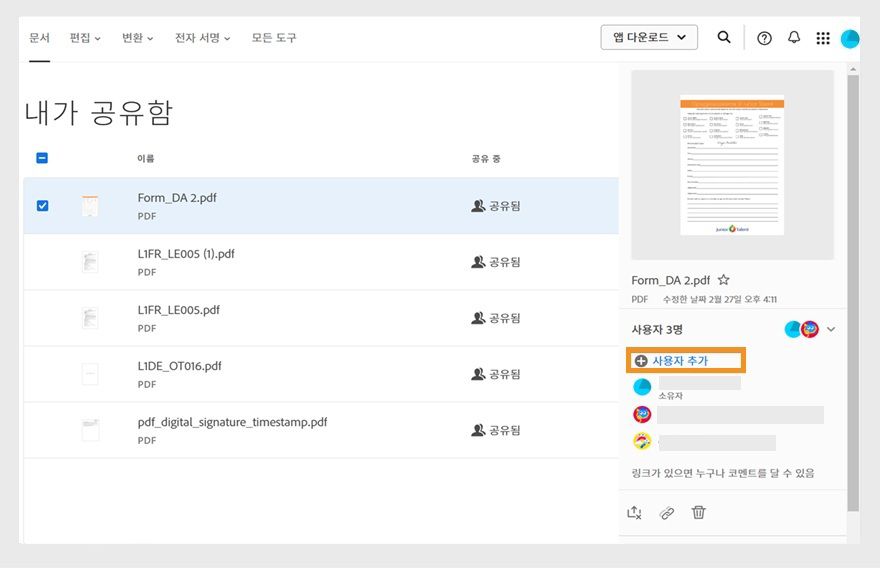The image size is (880, 568).
Task: Open the help question mark icon
Action: (764, 38)
